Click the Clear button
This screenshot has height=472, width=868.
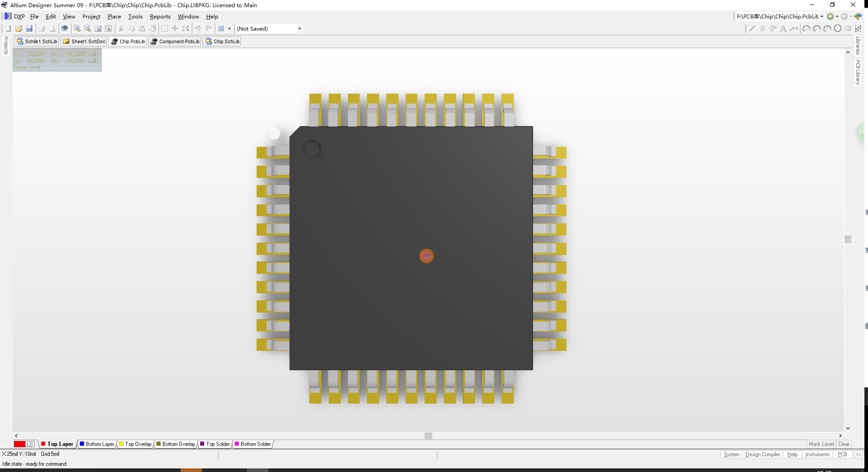click(844, 444)
